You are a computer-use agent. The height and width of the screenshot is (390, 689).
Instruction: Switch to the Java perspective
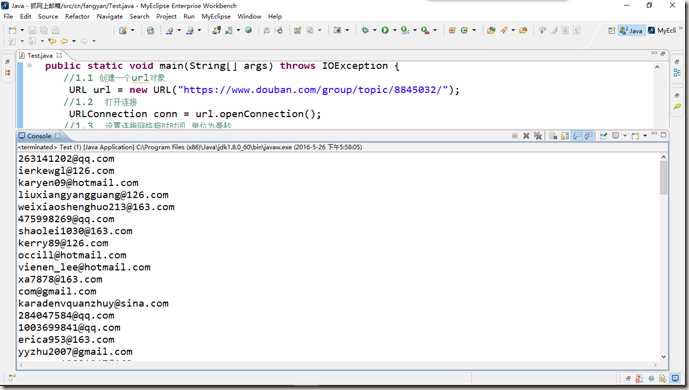coord(631,30)
